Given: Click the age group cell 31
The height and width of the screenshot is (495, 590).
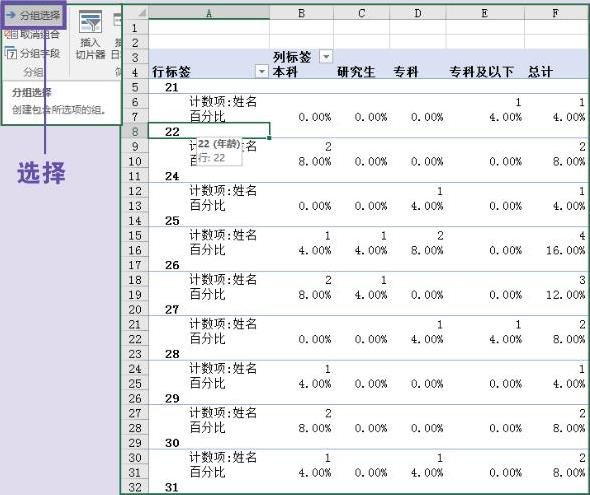Looking at the screenshot, I should 172,487.
